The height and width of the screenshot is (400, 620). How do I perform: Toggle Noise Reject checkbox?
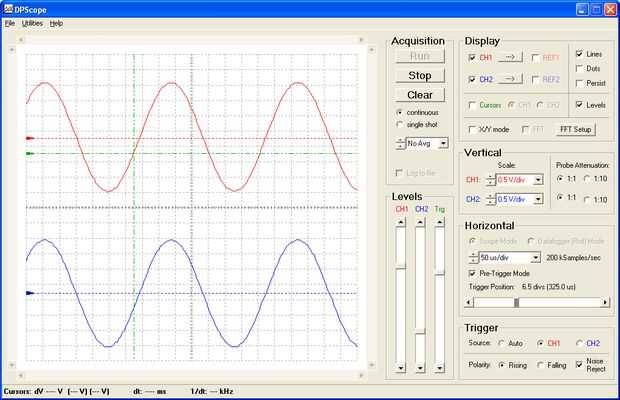pos(579,364)
